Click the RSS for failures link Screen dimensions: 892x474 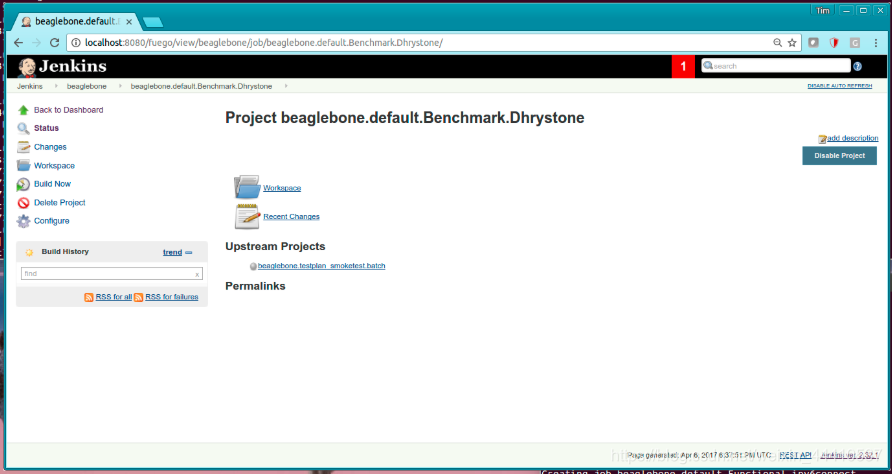coord(172,297)
